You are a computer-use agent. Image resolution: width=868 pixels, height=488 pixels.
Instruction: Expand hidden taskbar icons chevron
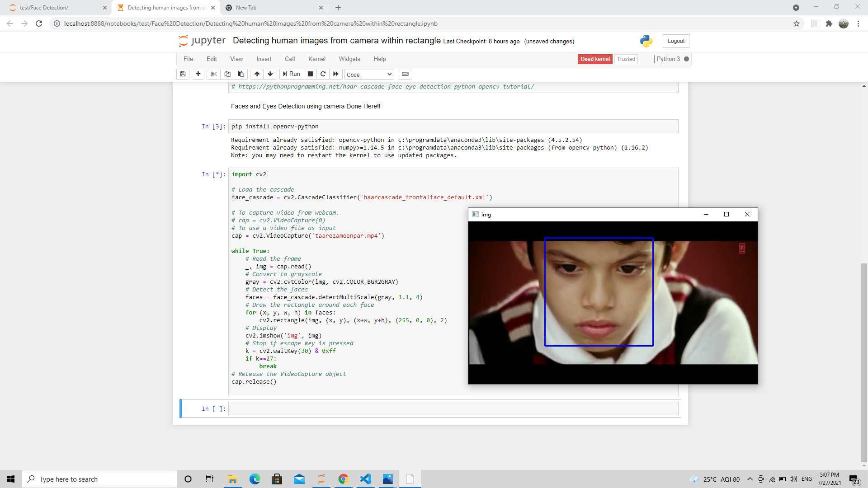pyautogui.click(x=750, y=479)
